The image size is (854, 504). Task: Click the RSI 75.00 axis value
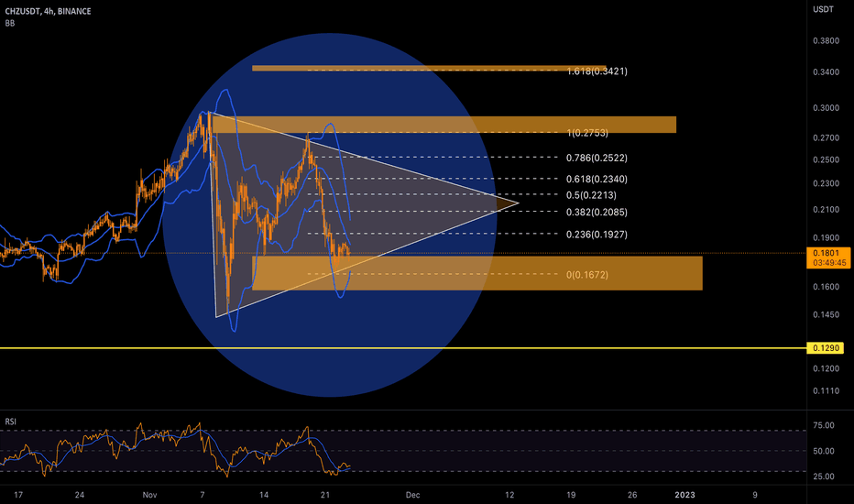(x=824, y=425)
